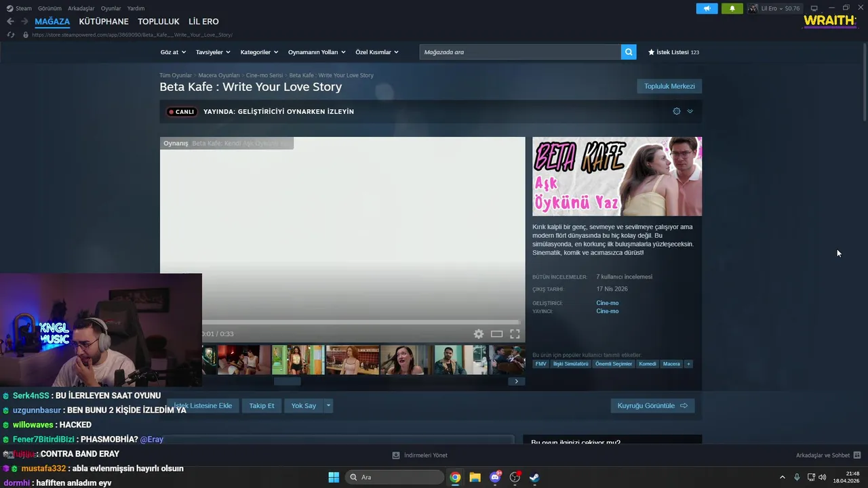Click the Mağazada ara search field
The image size is (868, 488).
click(520, 52)
